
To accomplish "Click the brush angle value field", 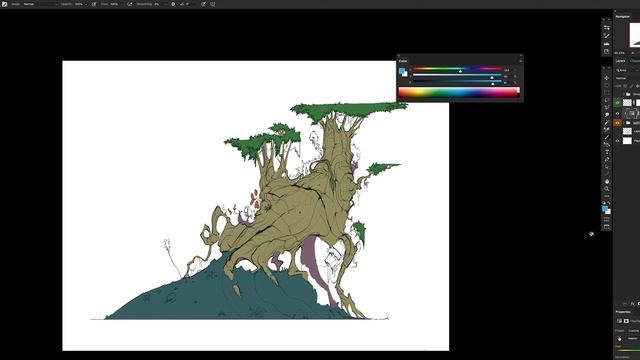I will [187, 4].
